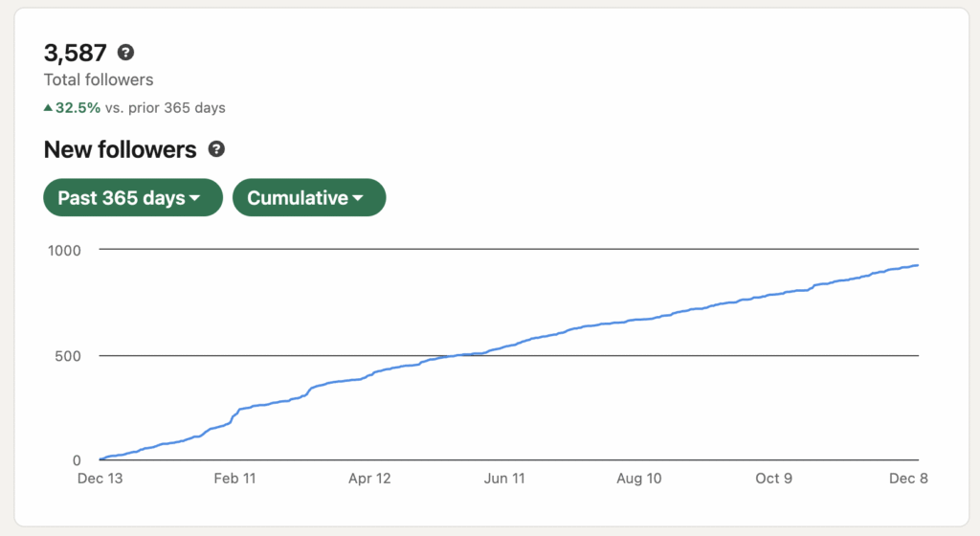The height and width of the screenshot is (536, 980).
Task: Open the Cumulative dropdown
Action: pyautogui.click(x=308, y=198)
